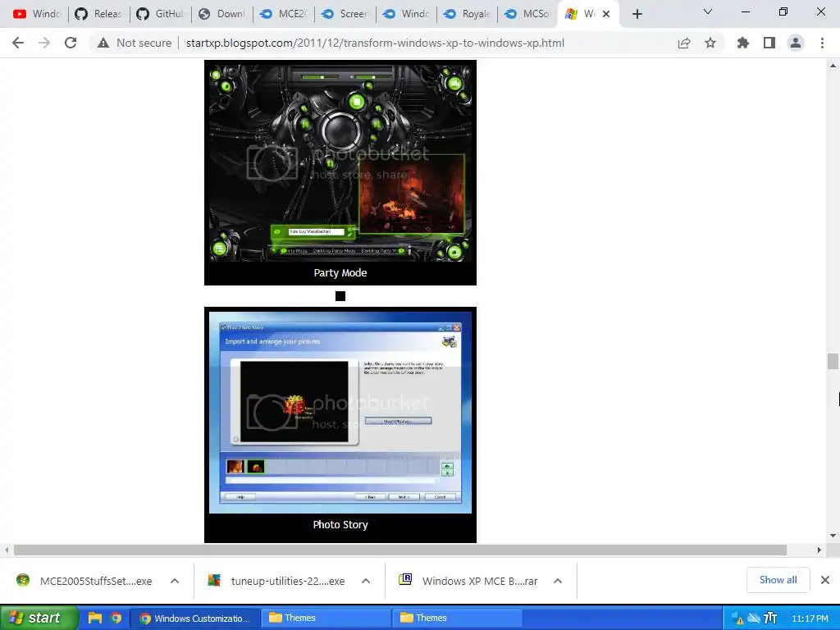This screenshot has width=840, height=630.
Task: Expand the tab search chevron
Action: (x=708, y=11)
